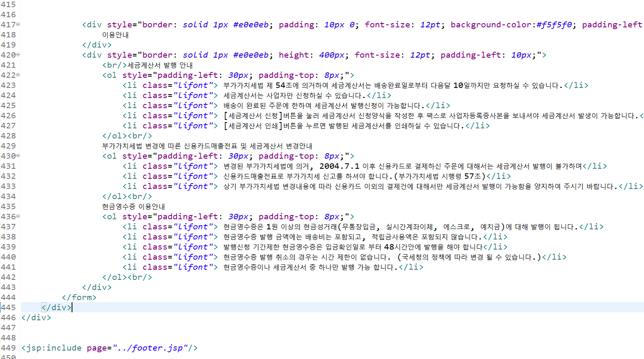644x359 pixels.
Task: Collapse the code fold at line 417
Action: coord(18,24)
